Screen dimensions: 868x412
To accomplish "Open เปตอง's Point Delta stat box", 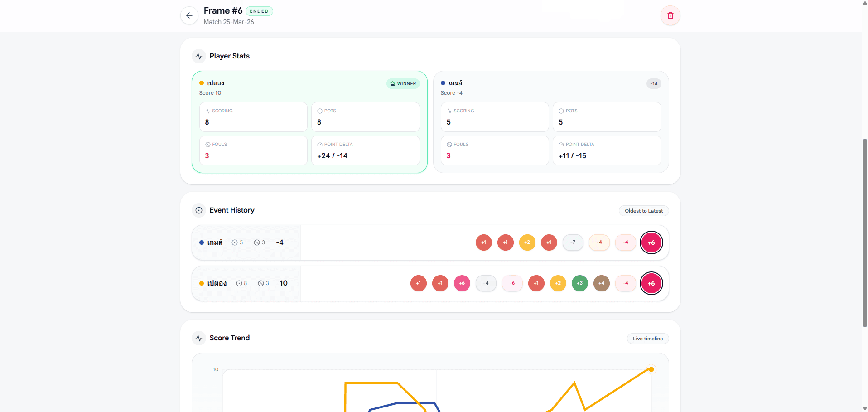I will [x=365, y=150].
